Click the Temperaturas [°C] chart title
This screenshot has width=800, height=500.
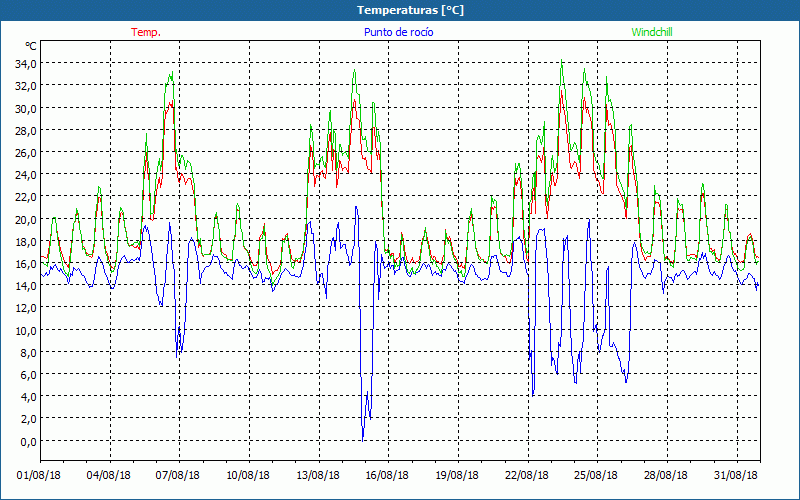(410, 10)
